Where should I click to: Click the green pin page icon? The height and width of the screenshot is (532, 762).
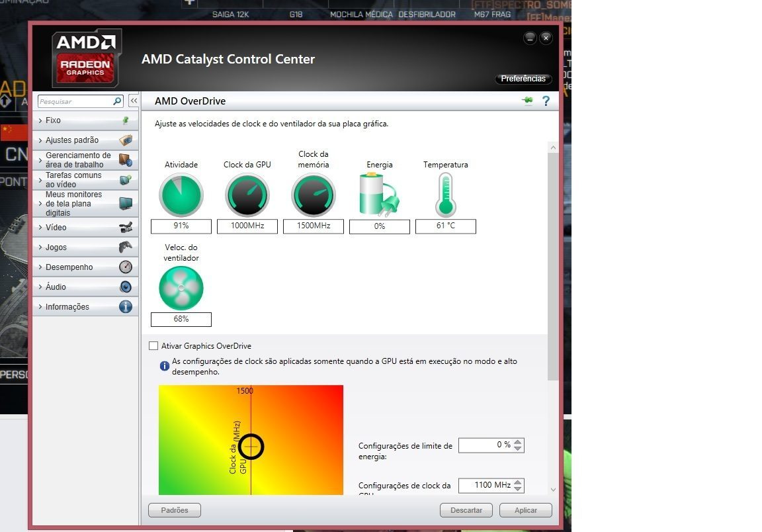tap(527, 101)
